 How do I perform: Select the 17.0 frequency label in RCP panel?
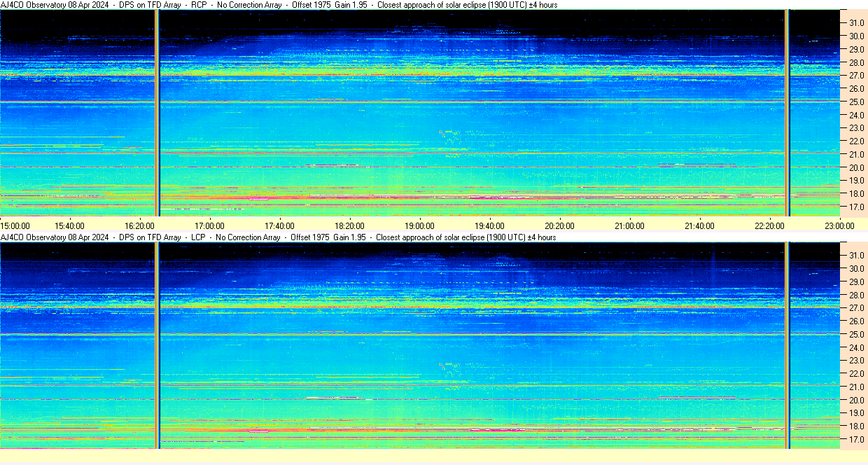pos(857,207)
